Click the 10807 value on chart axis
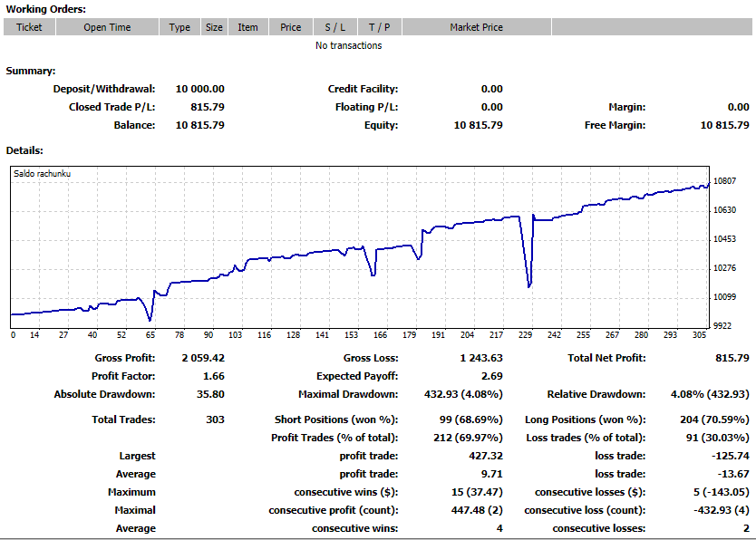 click(x=724, y=181)
